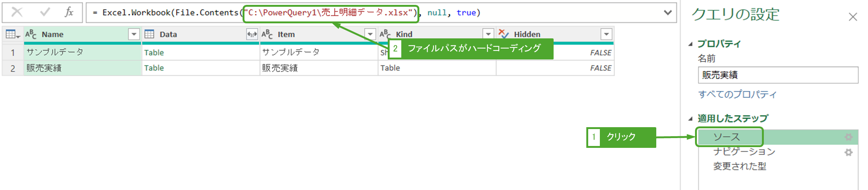Click the gear icon beside ソース step

848,137
